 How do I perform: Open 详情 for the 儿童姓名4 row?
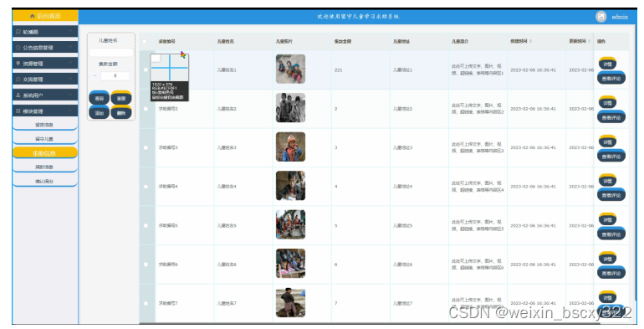pyautogui.click(x=607, y=181)
